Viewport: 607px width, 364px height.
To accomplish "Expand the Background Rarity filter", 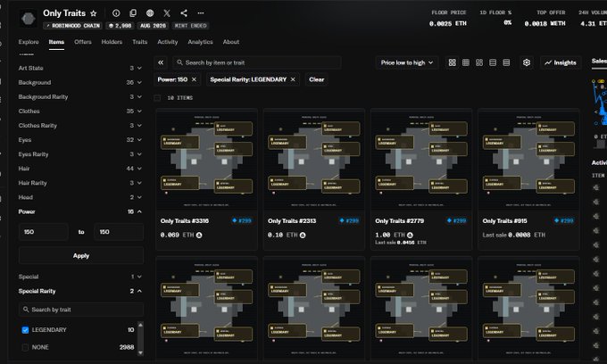I will point(79,96).
